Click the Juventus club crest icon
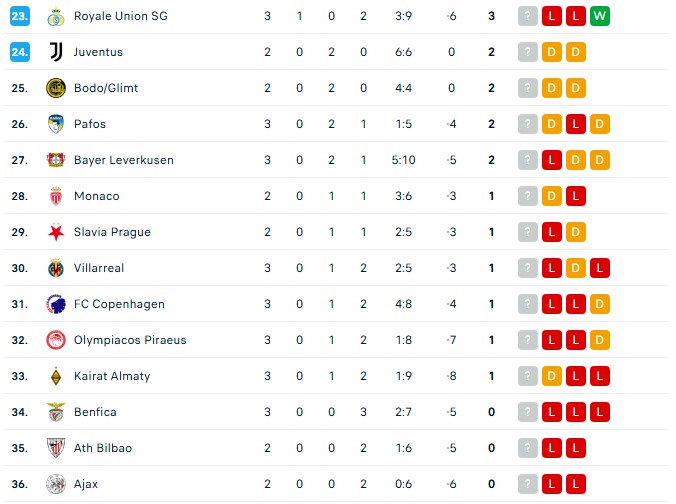Image resolution: width=676 pixels, height=504 pixels. click(55, 52)
